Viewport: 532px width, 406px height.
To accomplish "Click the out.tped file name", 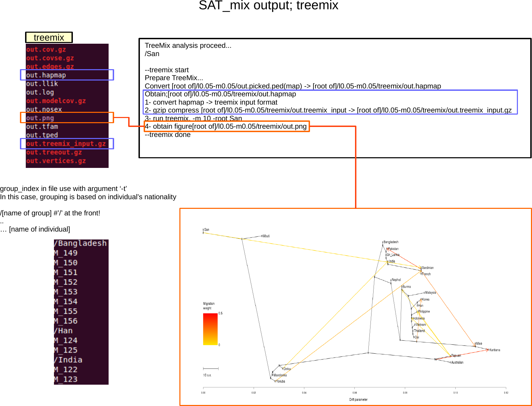I will click(x=42, y=135).
